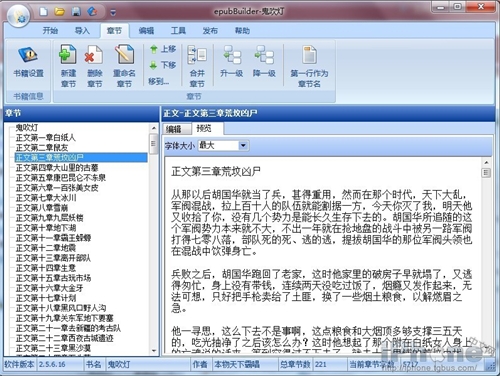500x376 pixels.
Task: Select chapter 正文第十二章地震
Action: pos(46,248)
